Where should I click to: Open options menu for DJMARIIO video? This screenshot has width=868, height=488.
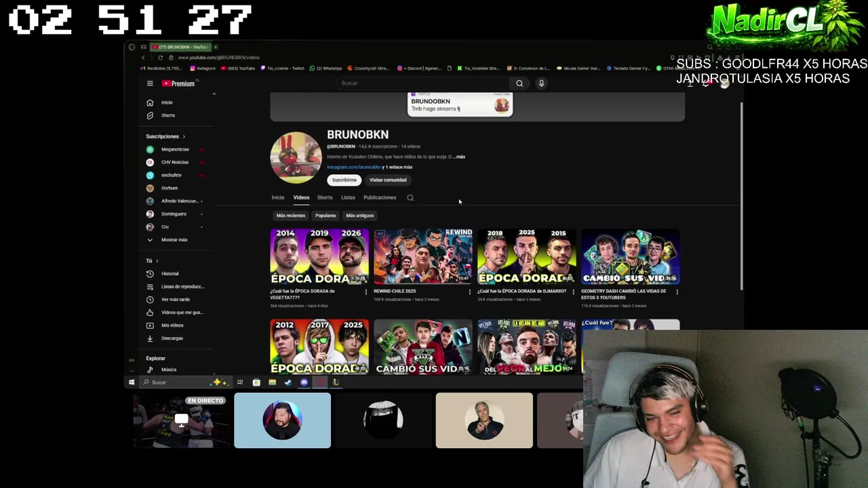click(573, 292)
